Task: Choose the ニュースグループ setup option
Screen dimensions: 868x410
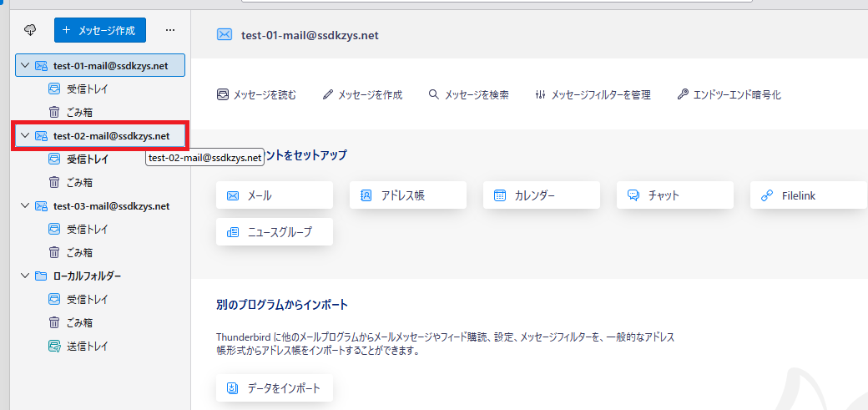Action: click(x=274, y=232)
